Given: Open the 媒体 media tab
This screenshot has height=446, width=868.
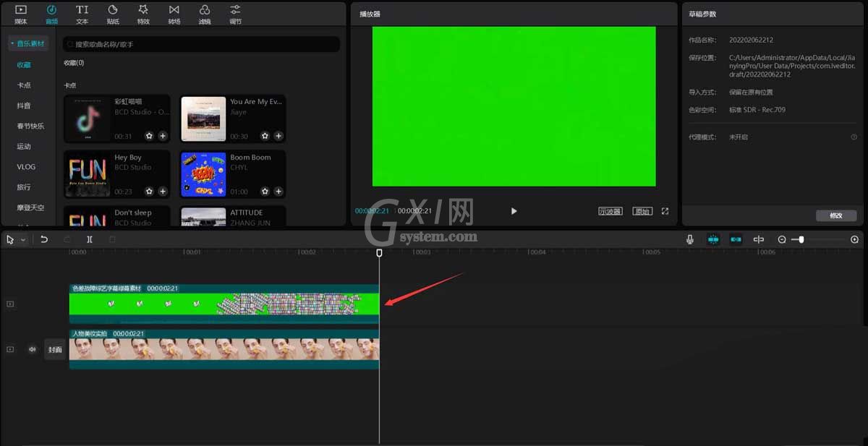Looking at the screenshot, I should coord(21,14).
